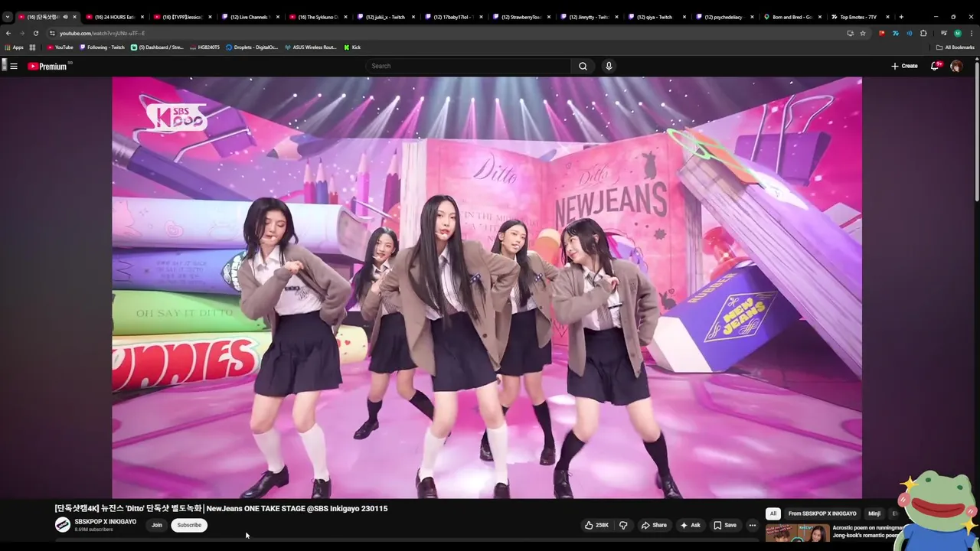980x551 pixels.
Task: Open the tab search dropdown arrow
Action: 7,17
